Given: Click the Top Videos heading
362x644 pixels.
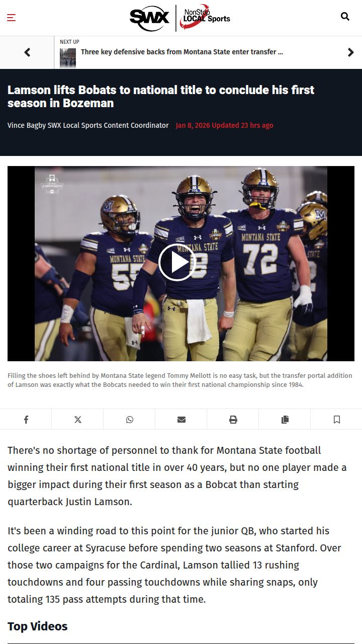Looking at the screenshot, I should (38, 626).
